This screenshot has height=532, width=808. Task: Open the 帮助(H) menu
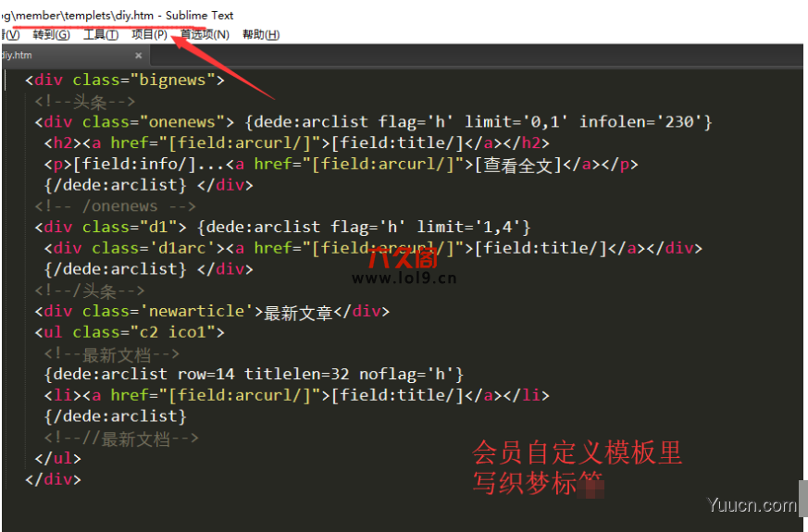pos(260,35)
